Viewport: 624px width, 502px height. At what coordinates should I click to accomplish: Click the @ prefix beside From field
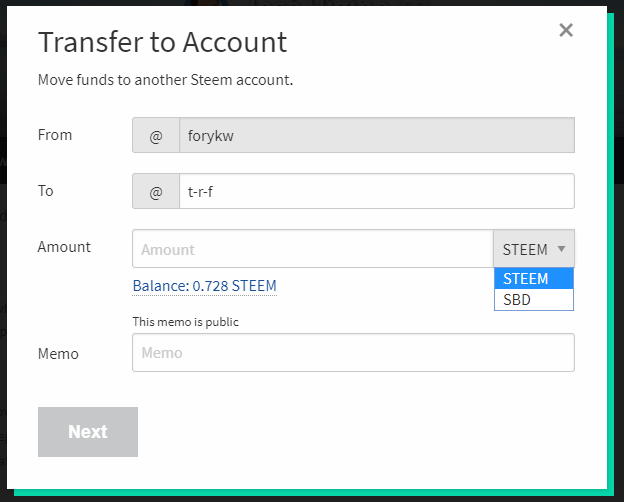pyautogui.click(x=155, y=136)
